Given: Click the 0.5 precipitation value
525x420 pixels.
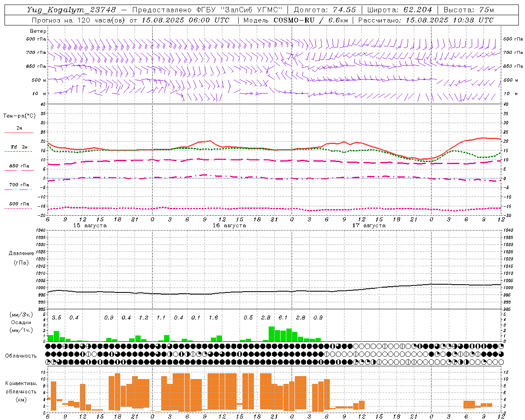Looking at the screenshot, I should [248, 317].
